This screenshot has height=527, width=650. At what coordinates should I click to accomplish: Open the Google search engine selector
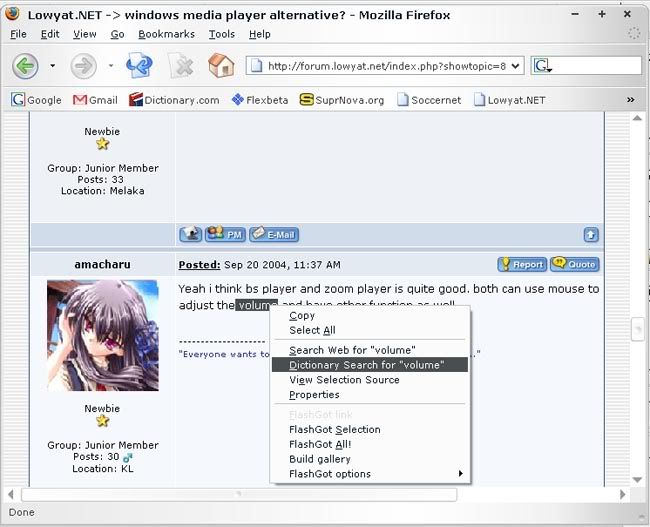point(542,66)
